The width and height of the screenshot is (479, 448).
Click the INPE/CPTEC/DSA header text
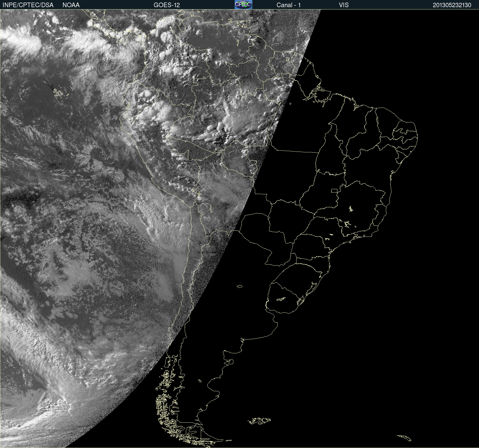28,5
